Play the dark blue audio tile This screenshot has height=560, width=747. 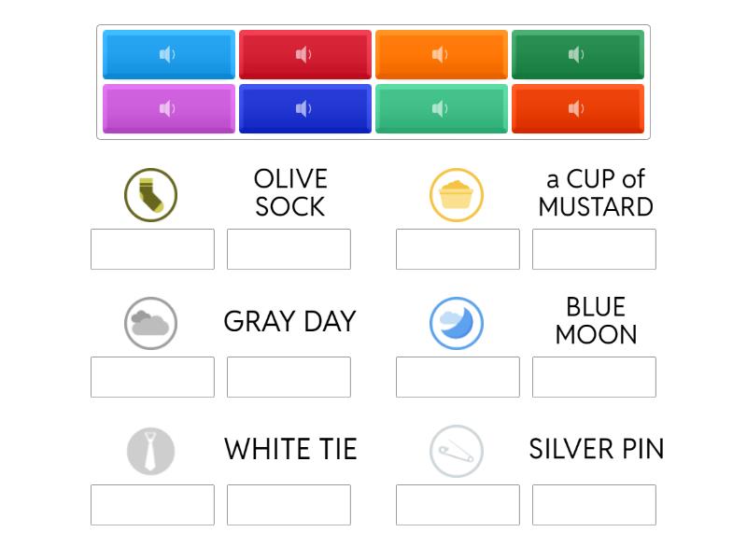(x=304, y=109)
